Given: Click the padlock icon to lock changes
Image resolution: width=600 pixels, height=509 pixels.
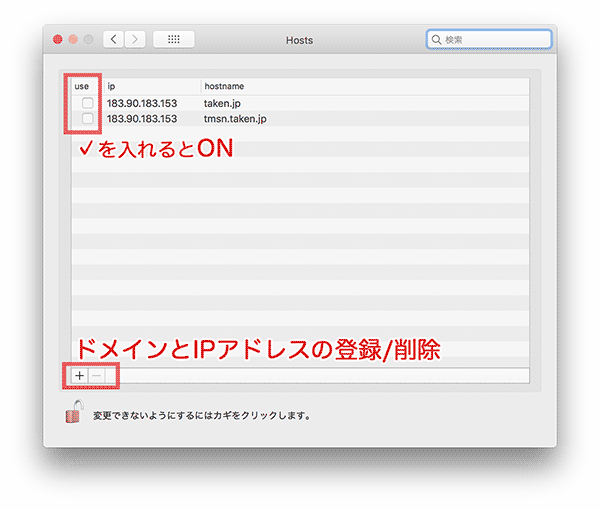Looking at the screenshot, I should click(74, 411).
